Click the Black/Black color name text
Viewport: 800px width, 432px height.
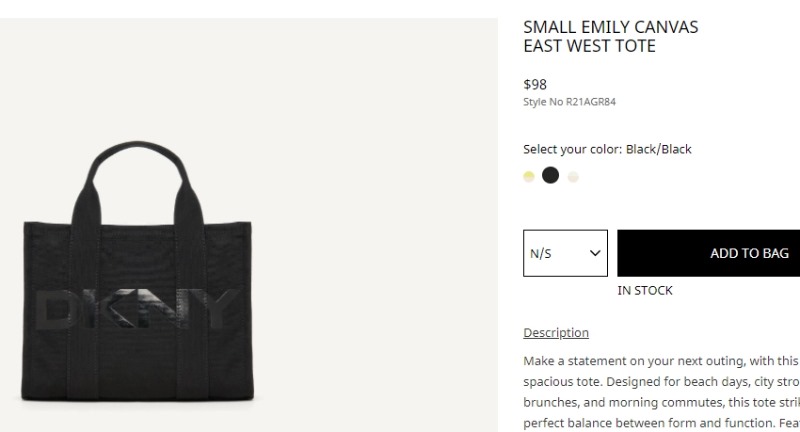point(659,149)
